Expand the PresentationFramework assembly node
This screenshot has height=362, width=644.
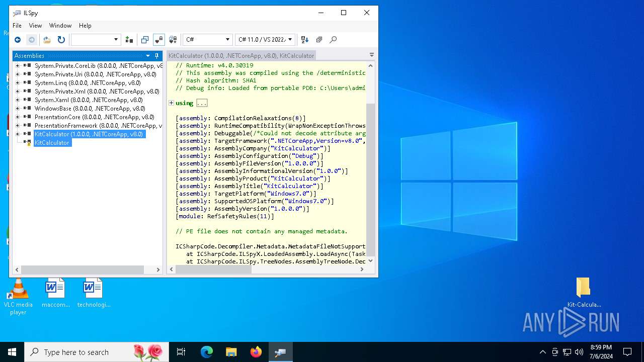(x=18, y=126)
